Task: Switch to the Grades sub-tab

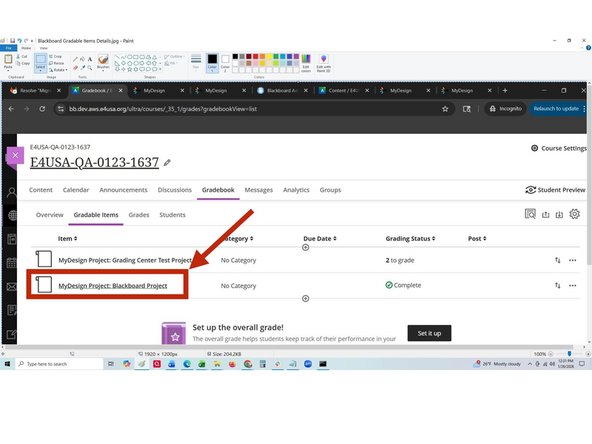Action: (x=139, y=215)
